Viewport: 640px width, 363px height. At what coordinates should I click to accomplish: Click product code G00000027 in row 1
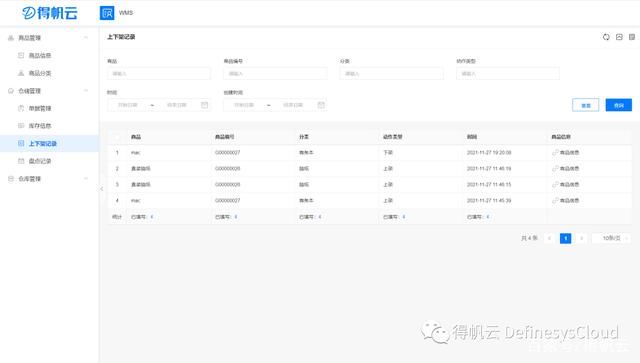[227, 152]
